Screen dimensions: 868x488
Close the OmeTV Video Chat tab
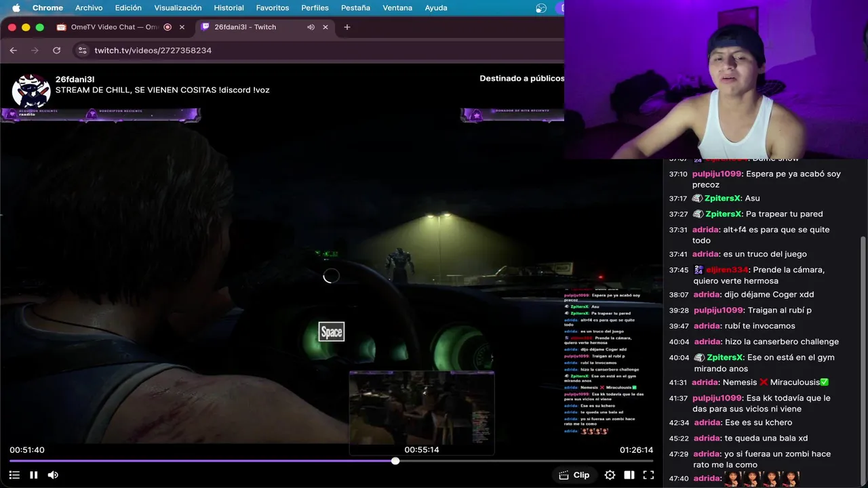[182, 27]
